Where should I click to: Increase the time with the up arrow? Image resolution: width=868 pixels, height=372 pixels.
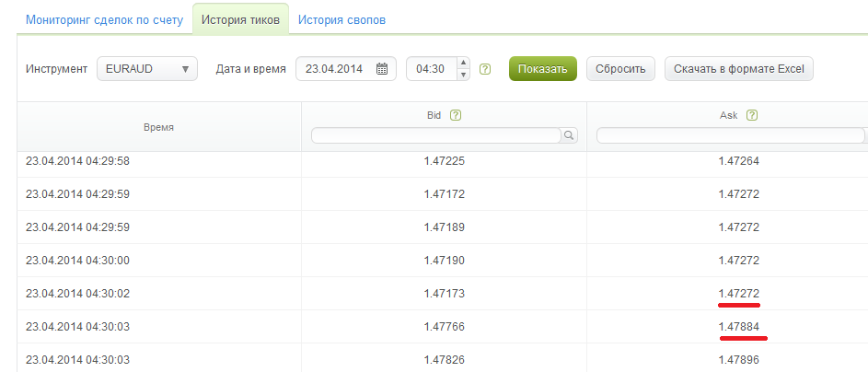pyautogui.click(x=464, y=63)
